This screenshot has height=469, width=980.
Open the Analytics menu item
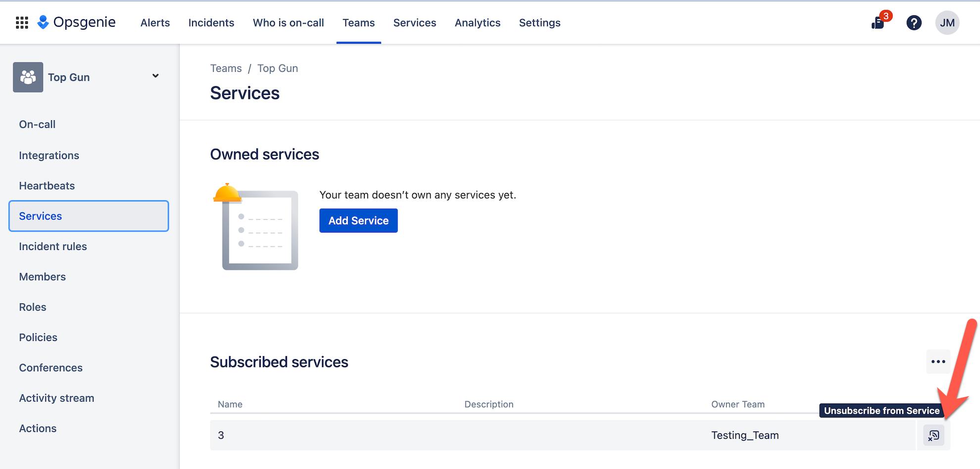(x=478, y=22)
